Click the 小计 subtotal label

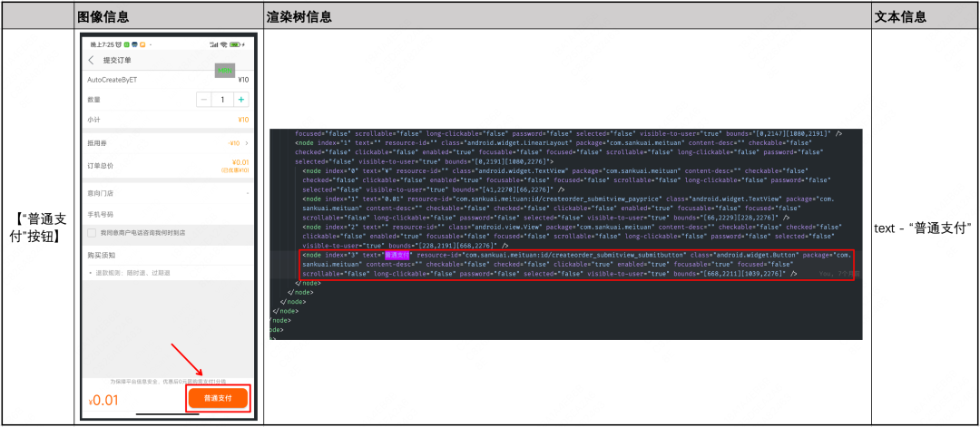coord(93,120)
